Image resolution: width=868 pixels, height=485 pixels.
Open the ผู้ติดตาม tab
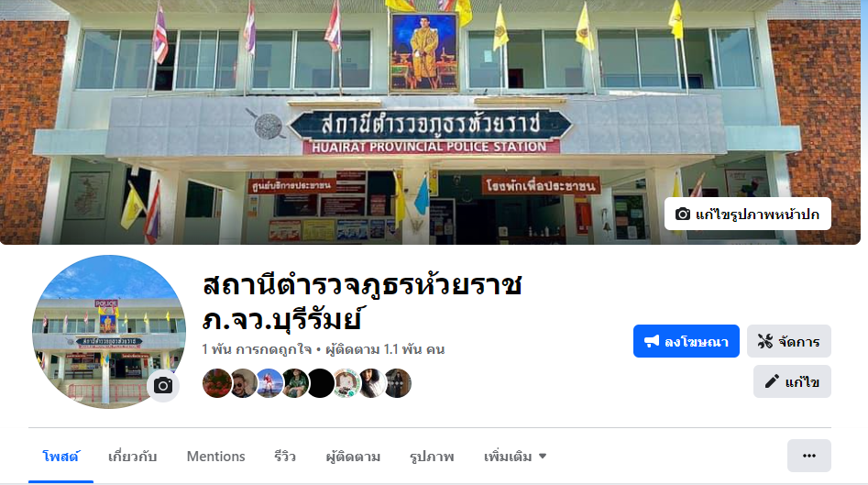pyautogui.click(x=353, y=457)
